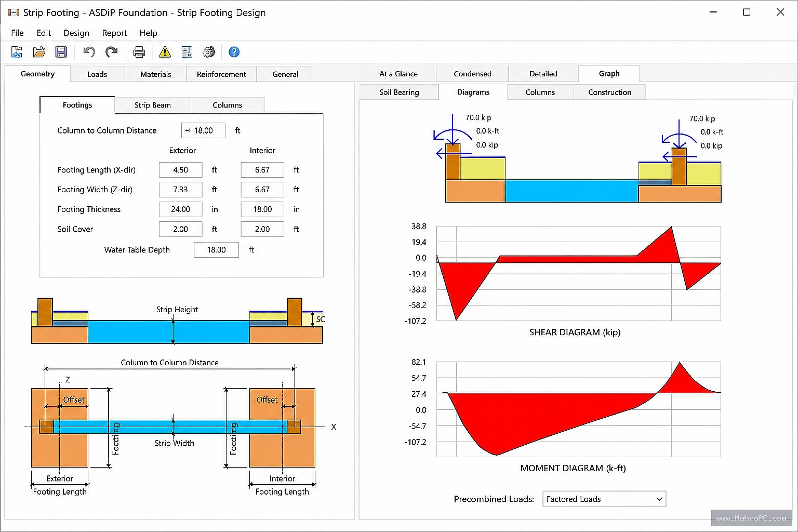Viewport: 798px width, 532px height.
Task: Switch to the Materials tab
Action: [x=156, y=74]
